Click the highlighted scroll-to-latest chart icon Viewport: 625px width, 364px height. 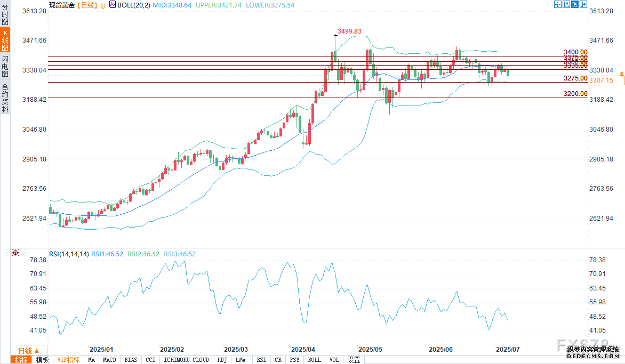(x=575, y=4)
